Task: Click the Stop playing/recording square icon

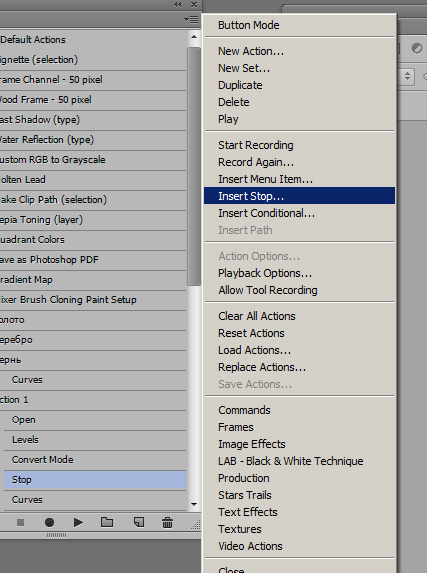Action: click(x=20, y=523)
